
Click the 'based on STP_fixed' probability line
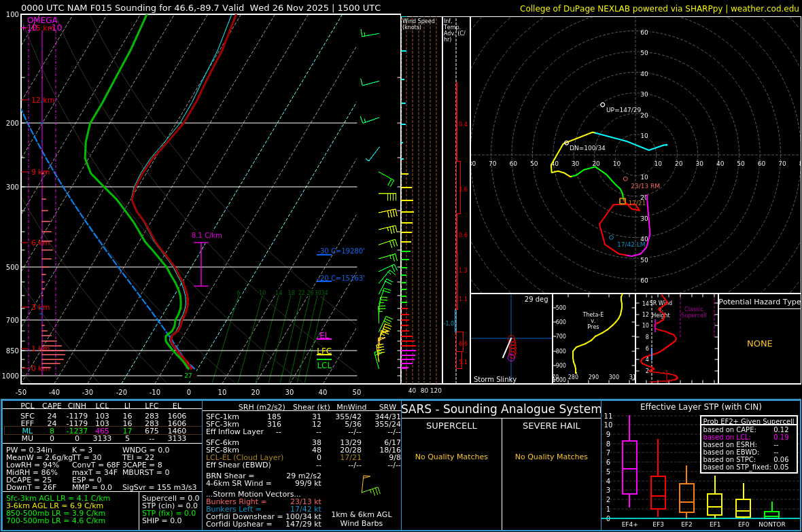746,467
